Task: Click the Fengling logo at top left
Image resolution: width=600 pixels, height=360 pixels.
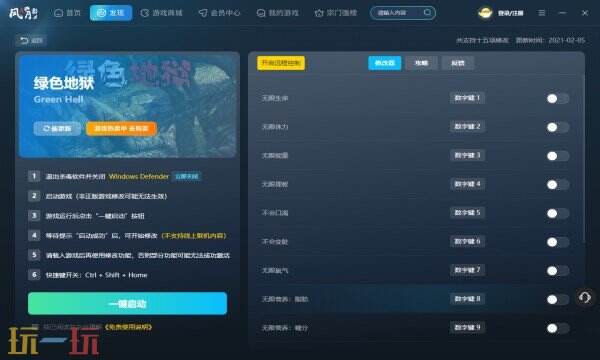Action: pyautogui.click(x=24, y=13)
